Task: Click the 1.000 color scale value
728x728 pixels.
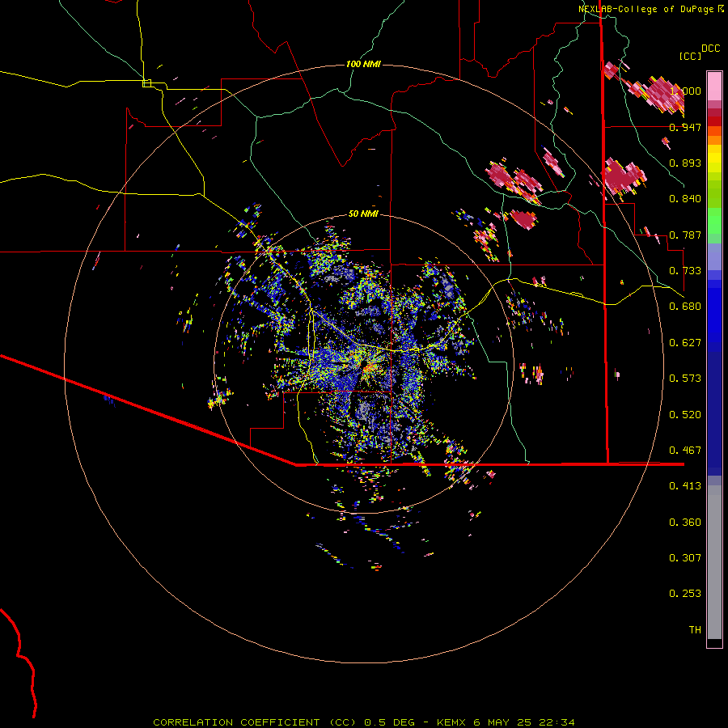Action: point(685,91)
